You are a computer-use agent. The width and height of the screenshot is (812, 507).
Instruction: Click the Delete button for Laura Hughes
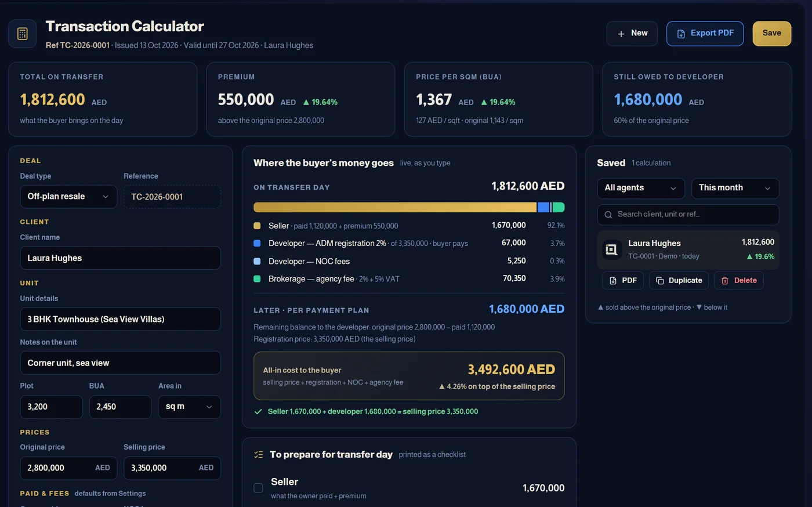tap(739, 281)
